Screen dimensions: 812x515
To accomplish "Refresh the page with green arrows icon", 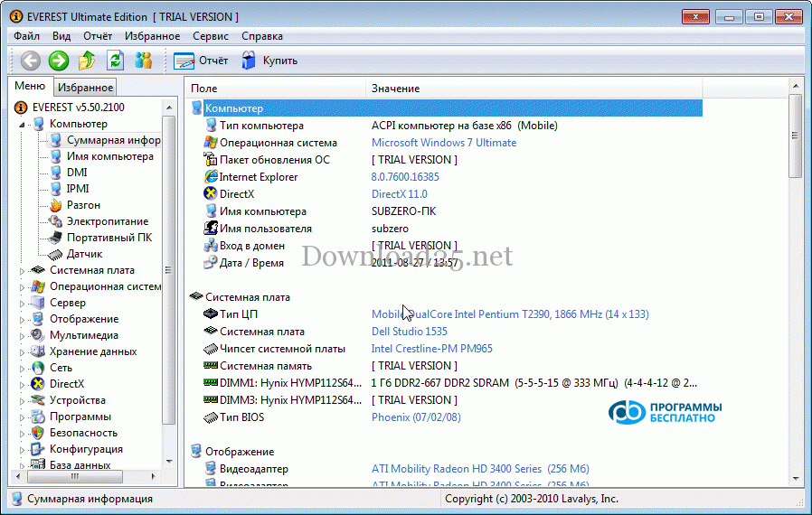I will (x=115, y=61).
